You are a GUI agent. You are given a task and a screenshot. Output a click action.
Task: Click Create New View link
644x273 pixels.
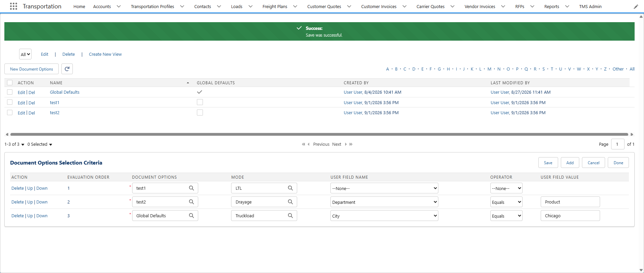[105, 54]
